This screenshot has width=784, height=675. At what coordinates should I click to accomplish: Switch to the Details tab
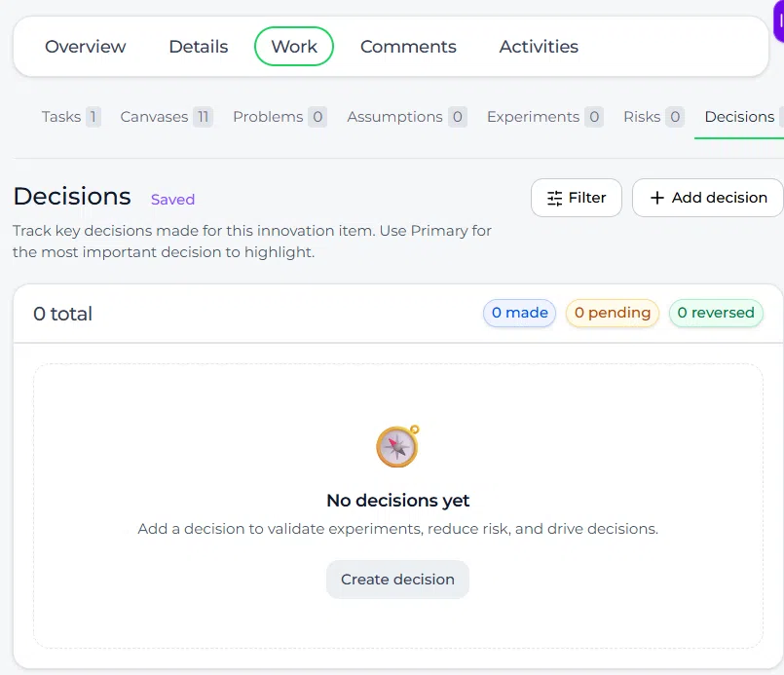[199, 47]
